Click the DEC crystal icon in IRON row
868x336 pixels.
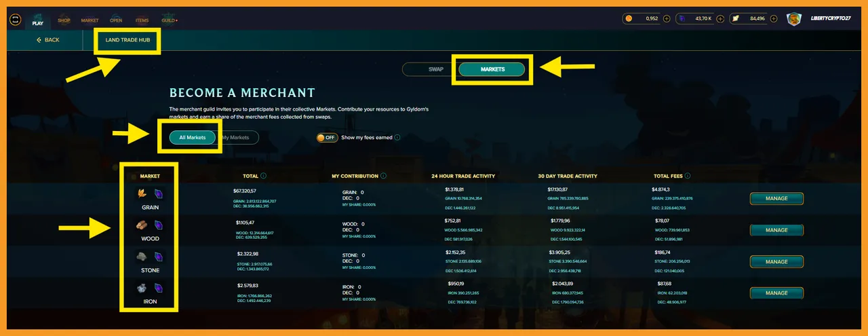coord(159,288)
